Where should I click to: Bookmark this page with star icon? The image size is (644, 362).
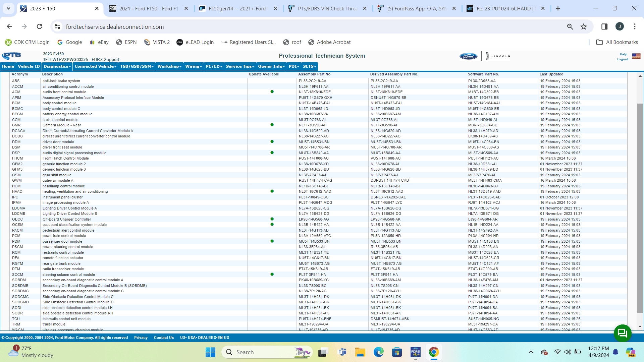click(584, 27)
